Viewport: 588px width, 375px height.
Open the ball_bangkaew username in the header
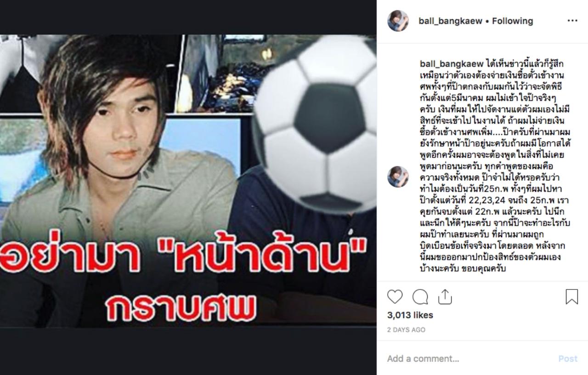tap(451, 21)
